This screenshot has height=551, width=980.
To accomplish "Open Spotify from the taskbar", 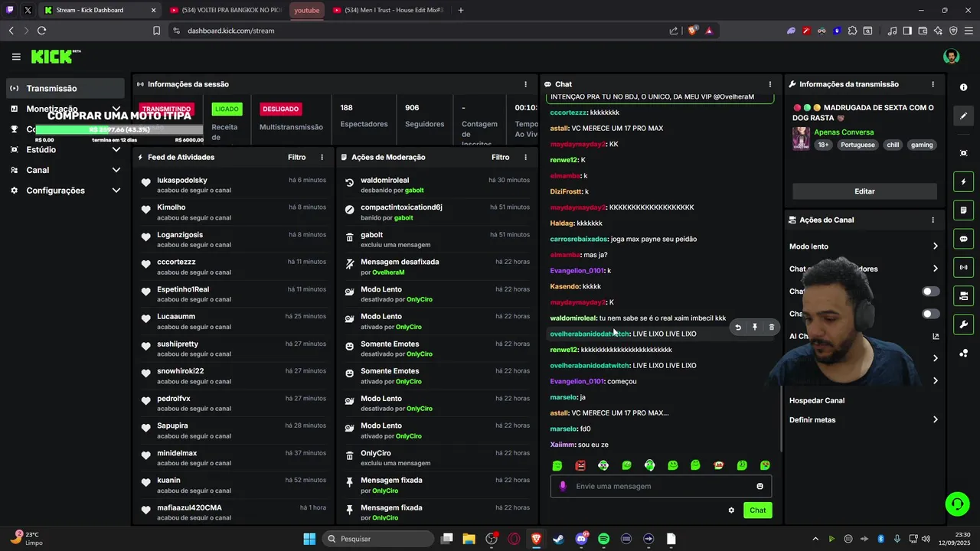I will coord(603,539).
